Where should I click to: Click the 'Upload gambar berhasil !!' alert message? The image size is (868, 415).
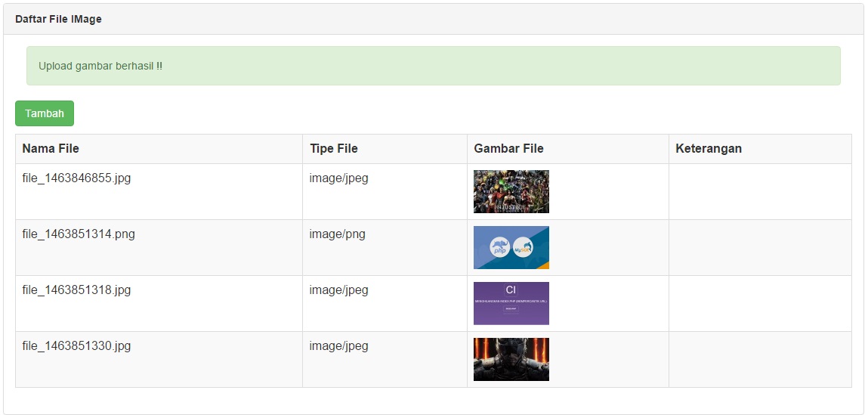pos(434,66)
